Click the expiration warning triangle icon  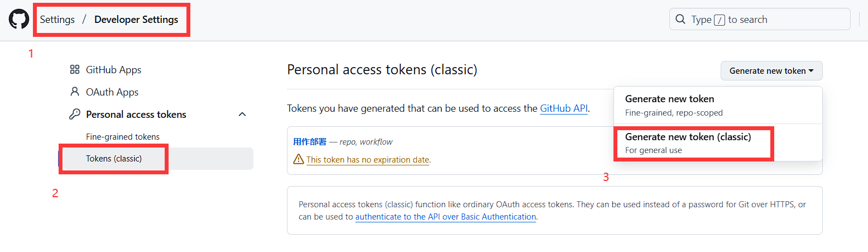(299, 160)
